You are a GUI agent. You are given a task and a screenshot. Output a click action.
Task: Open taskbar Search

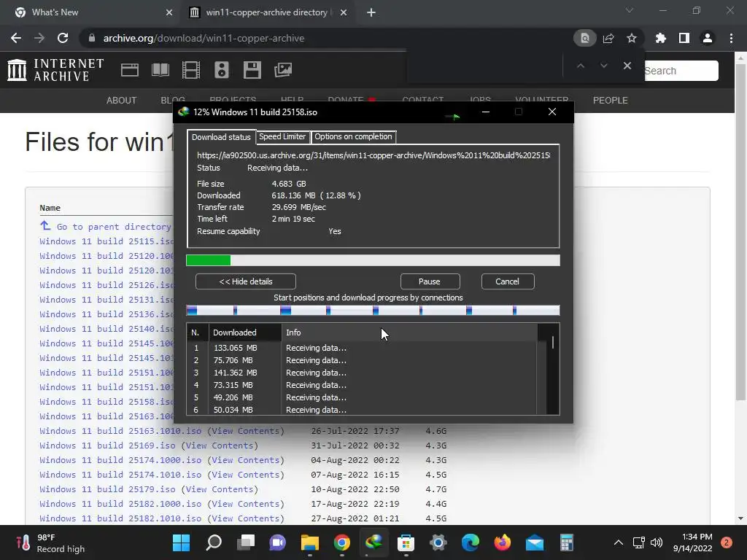[x=214, y=542]
